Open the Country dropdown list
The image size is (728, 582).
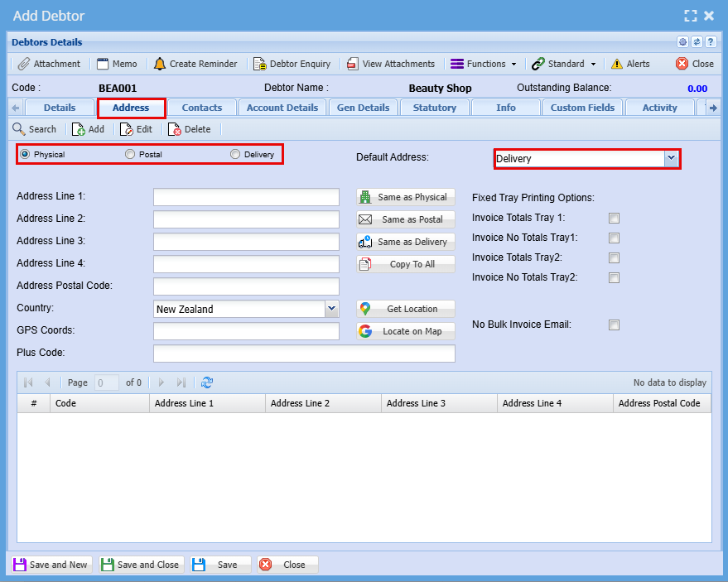point(331,309)
